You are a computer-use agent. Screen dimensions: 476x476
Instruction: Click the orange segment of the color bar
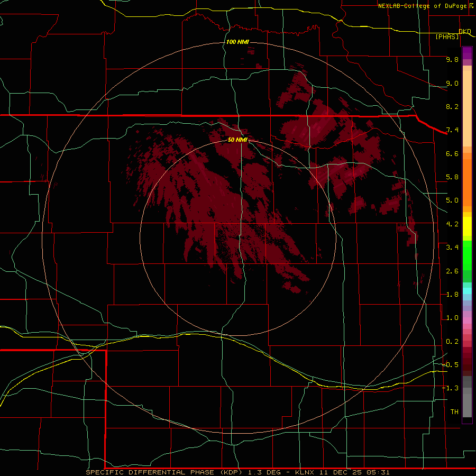467,182
